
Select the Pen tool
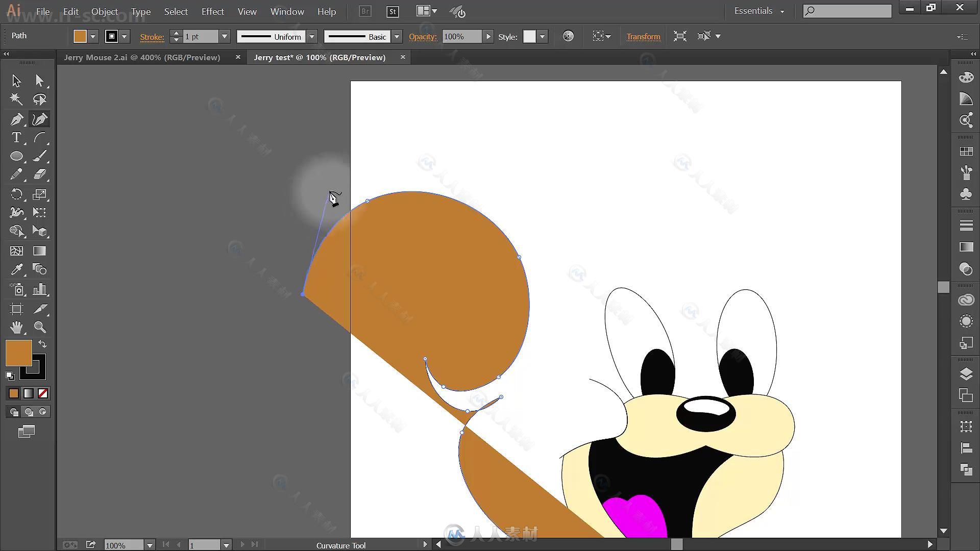pyautogui.click(x=16, y=119)
